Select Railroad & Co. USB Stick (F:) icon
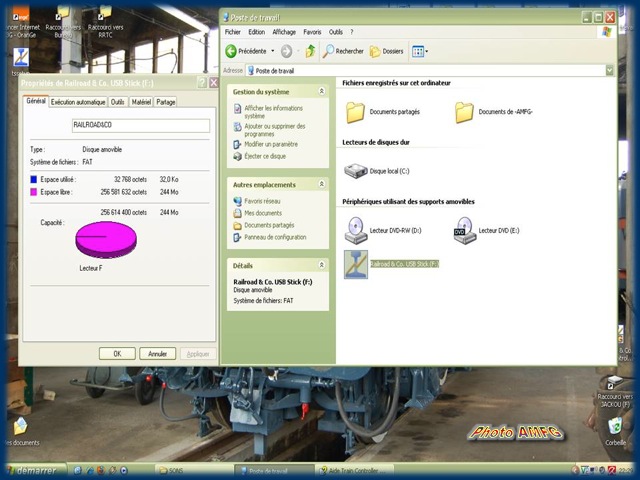 356,264
